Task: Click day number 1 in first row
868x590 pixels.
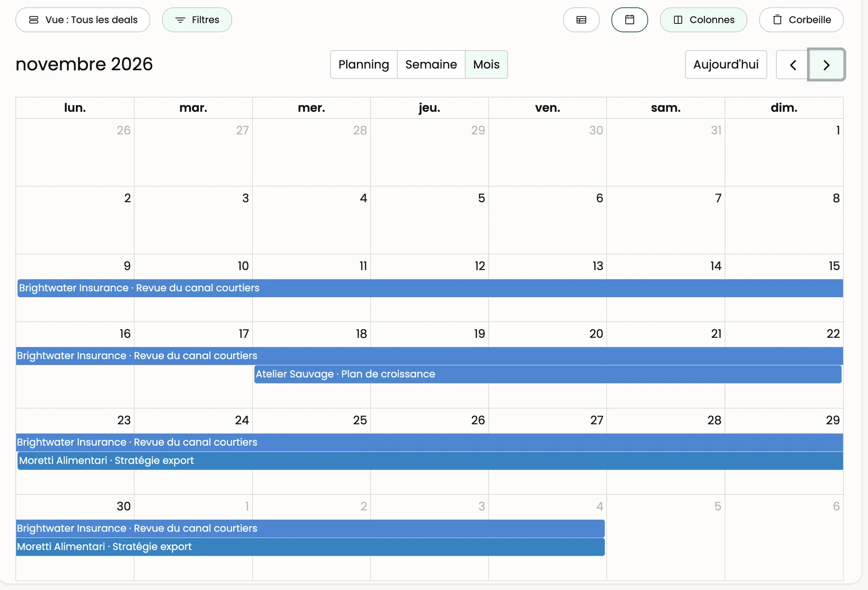Action: pyautogui.click(x=838, y=130)
